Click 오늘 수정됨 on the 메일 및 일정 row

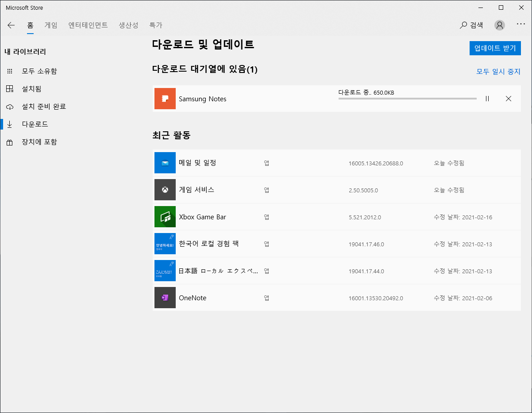click(449, 163)
